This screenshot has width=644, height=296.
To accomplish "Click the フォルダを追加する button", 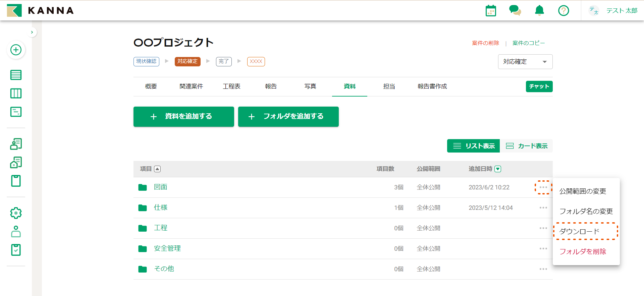I will point(288,117).
